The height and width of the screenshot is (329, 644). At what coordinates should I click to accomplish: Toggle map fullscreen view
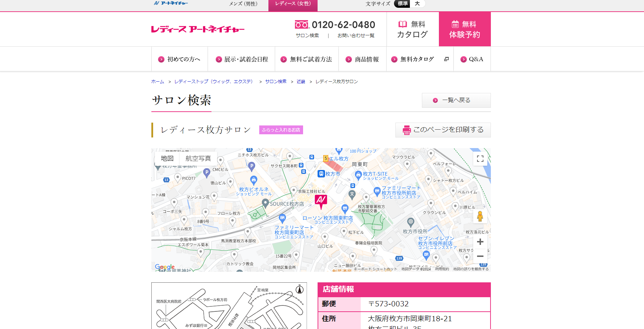tap(480, 159)
